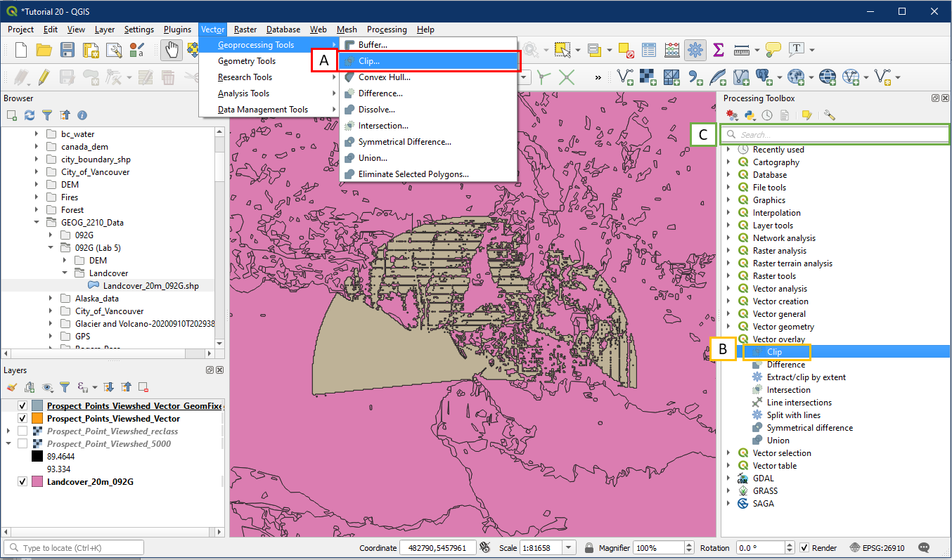
Task: Select the Pan Map hand tool
Action: pos(171,50)
